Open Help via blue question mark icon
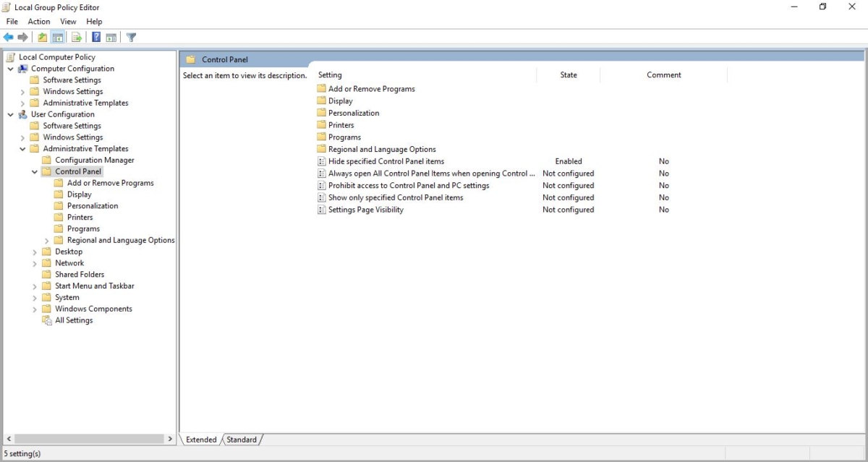 (x=96, y=37)
